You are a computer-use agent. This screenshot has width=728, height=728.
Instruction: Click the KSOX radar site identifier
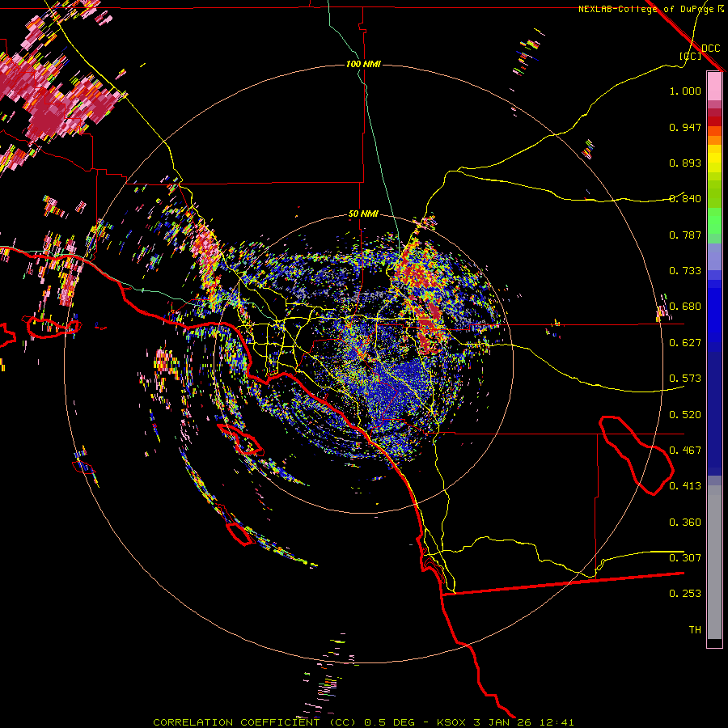451,722
